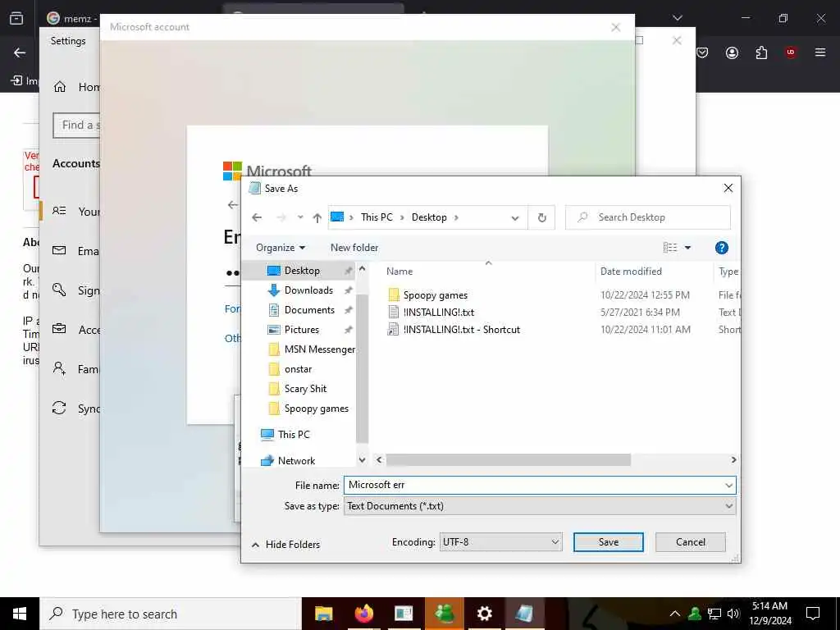
Task: Sort by Name column header
Action: coord(399,272)
